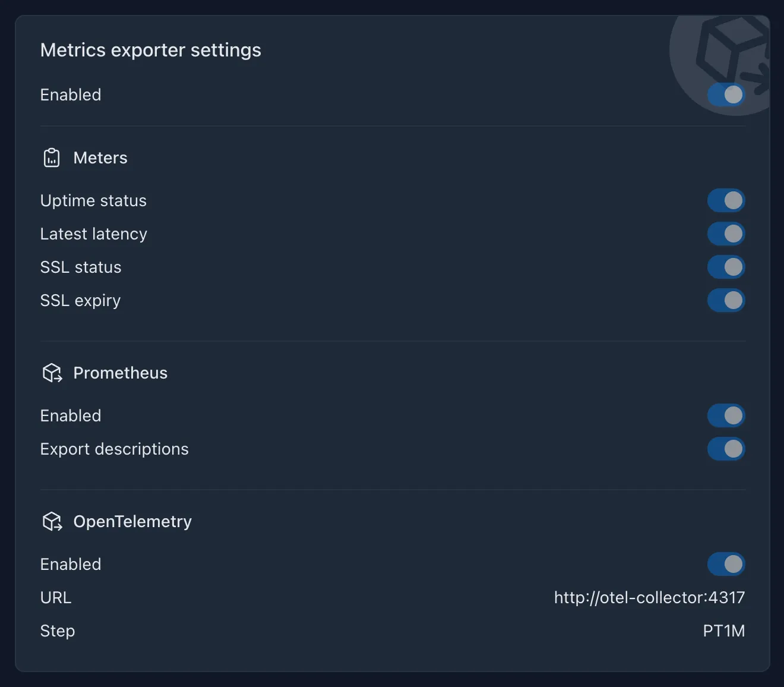Click the OpenTelemetry URL value

tap(649, 597)
